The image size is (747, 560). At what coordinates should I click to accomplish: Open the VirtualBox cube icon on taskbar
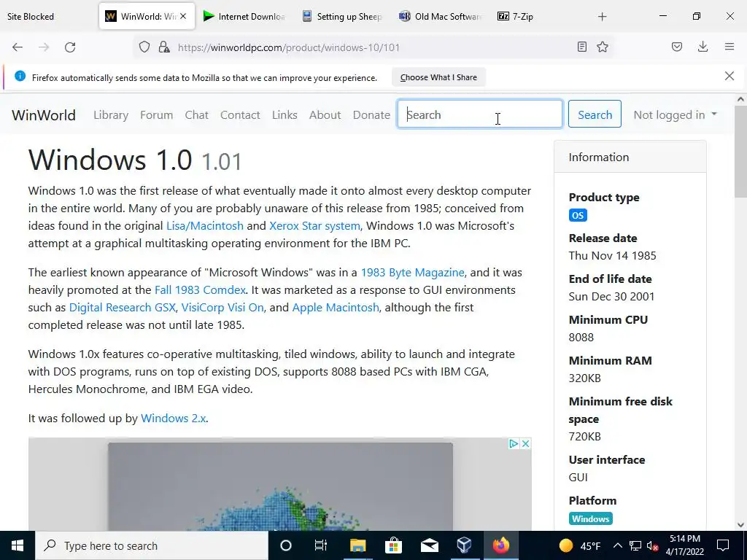[465, 545]
